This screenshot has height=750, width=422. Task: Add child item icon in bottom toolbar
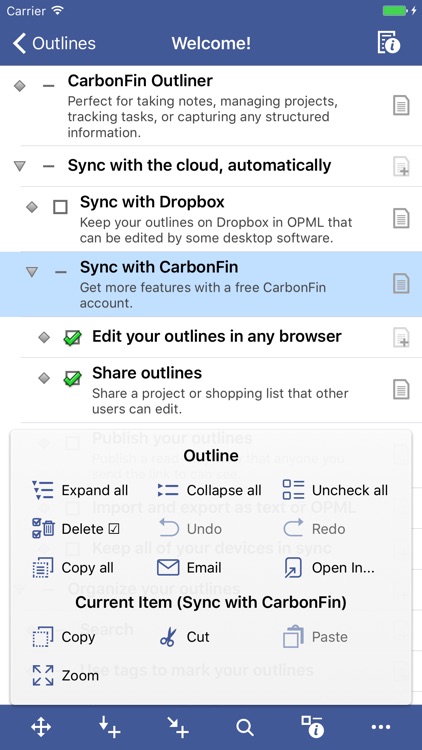point(178,728)
